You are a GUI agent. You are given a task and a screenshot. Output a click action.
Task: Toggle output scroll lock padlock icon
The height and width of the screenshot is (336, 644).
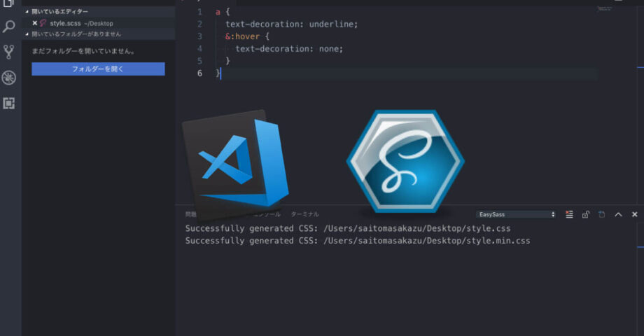coord(586,214)
